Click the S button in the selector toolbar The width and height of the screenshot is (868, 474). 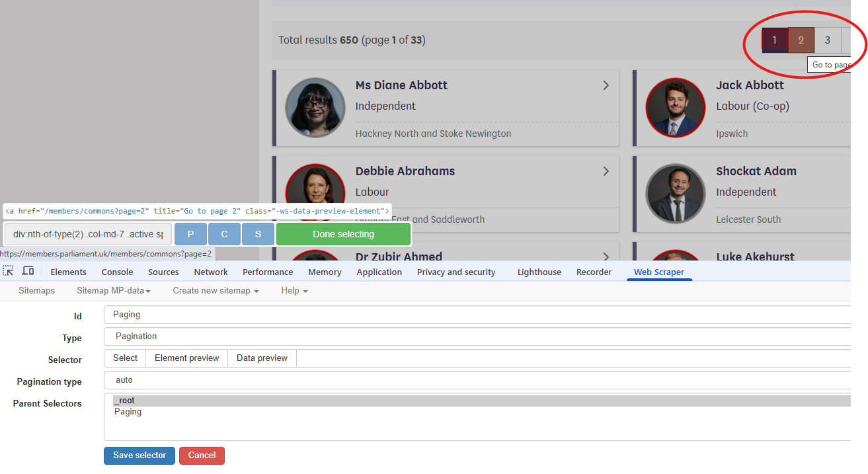click(x=258, y=233)
